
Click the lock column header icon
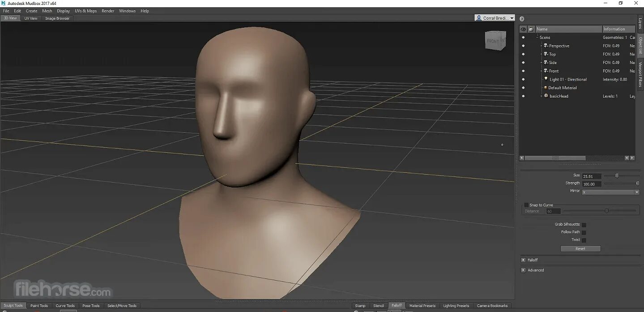[531, 29]
